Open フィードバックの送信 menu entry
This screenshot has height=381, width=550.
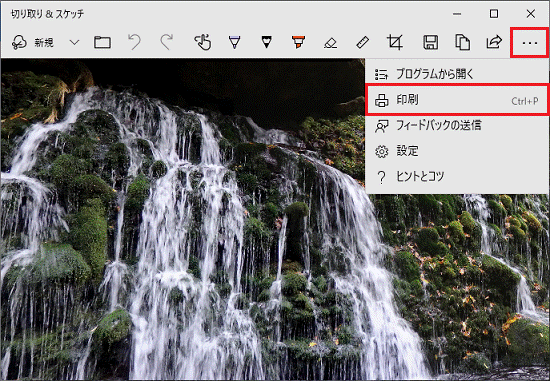[x=457, y=126]
